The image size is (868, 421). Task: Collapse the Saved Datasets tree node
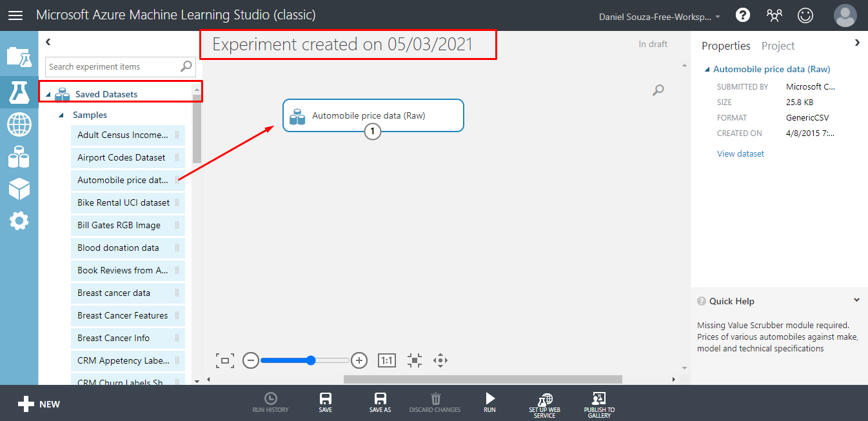coord(48,95)
